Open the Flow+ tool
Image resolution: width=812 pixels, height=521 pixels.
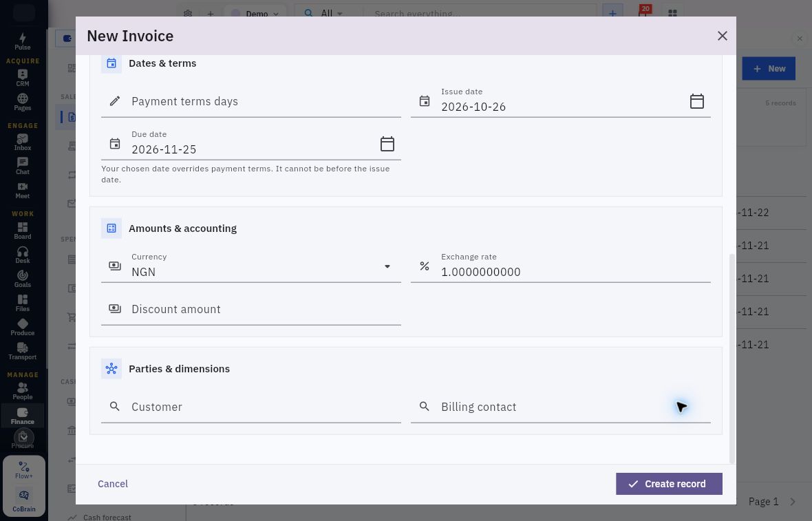[24, 470]
